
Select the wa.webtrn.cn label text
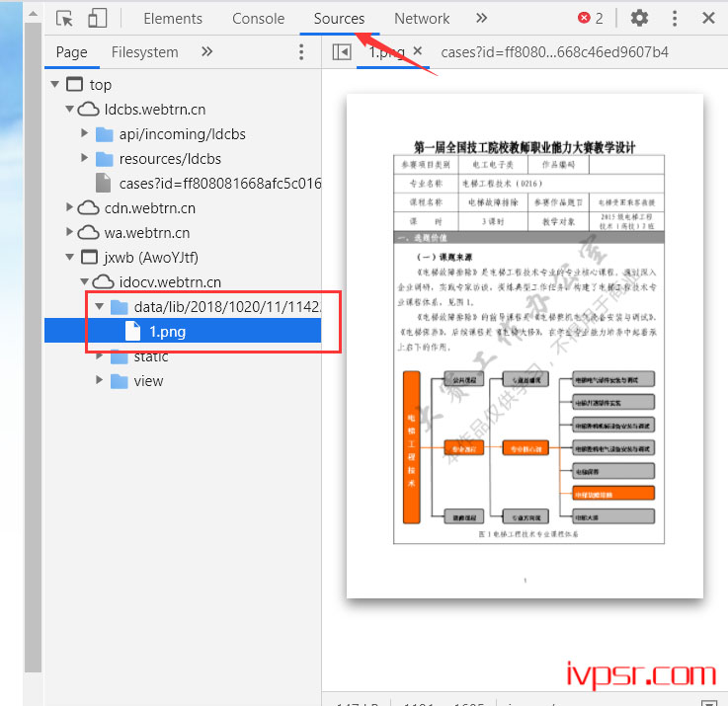tap(147, 233)
